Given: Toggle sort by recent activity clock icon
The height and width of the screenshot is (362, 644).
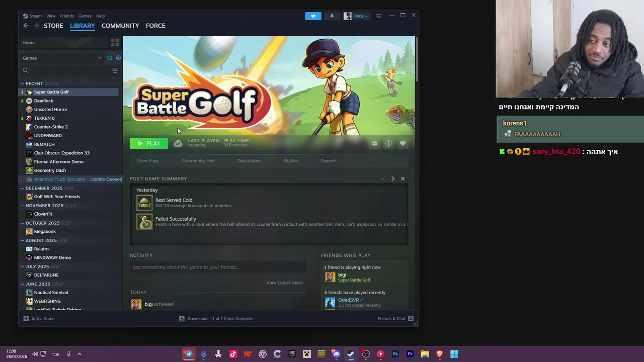Looking at the screenshot, I should (110, 58).
